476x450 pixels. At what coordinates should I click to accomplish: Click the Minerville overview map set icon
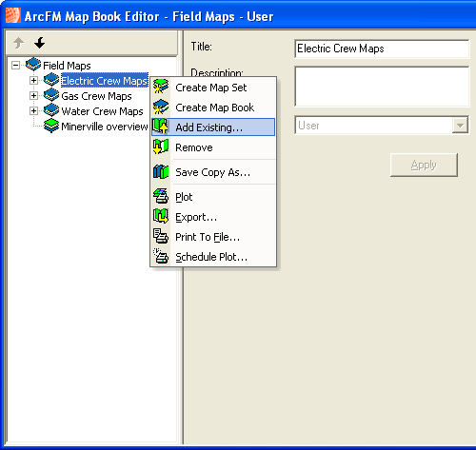point(51,126)
